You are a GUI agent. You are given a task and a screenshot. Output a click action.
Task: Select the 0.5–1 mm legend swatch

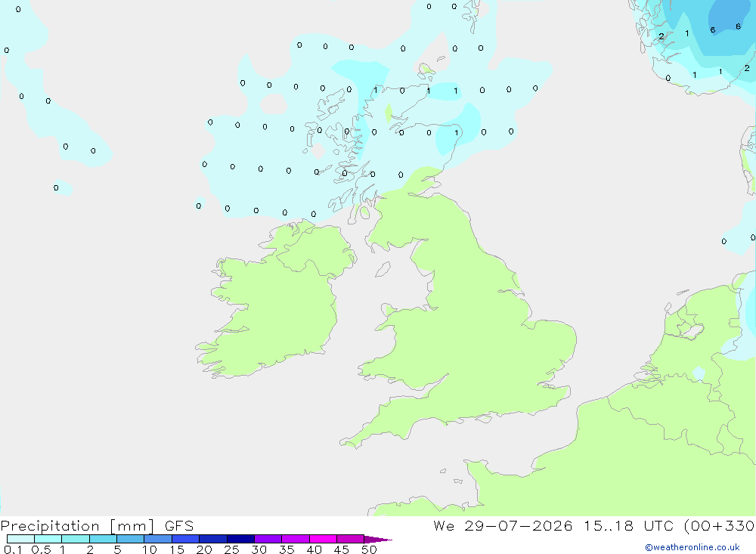(x=48, y=539)
